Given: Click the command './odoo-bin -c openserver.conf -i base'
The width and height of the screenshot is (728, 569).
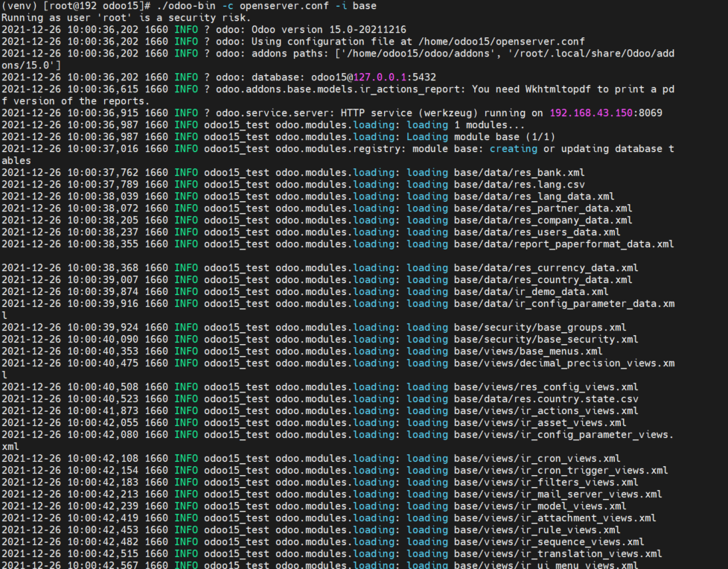Looking at the screenshot, I should [267, 6].
